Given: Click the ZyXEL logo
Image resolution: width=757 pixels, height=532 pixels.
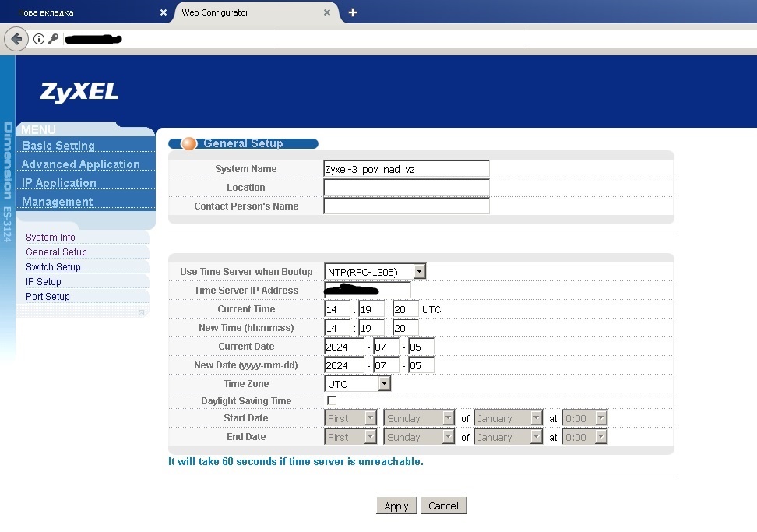Looking at the screenshot, I should tap(79, 92).
